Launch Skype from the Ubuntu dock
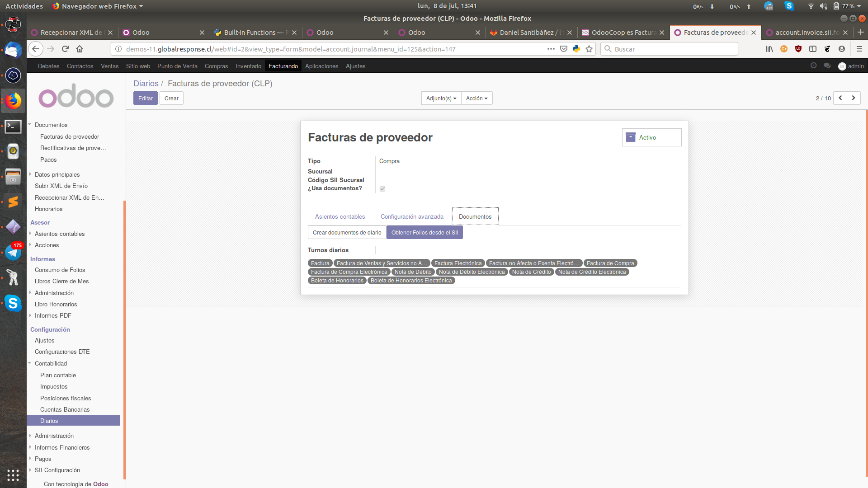 (x=13, y=303)
